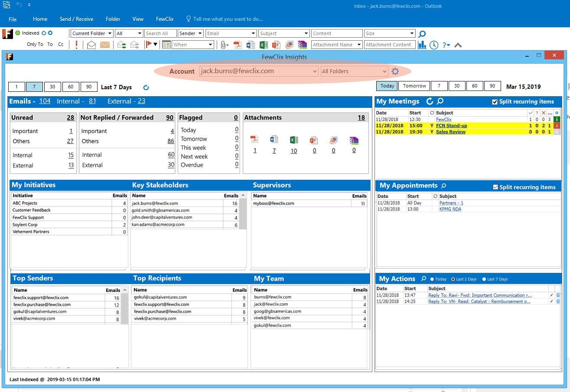Open the Folder ribbon tab
This screenshot has width=570, height=392.
[113, 19]
